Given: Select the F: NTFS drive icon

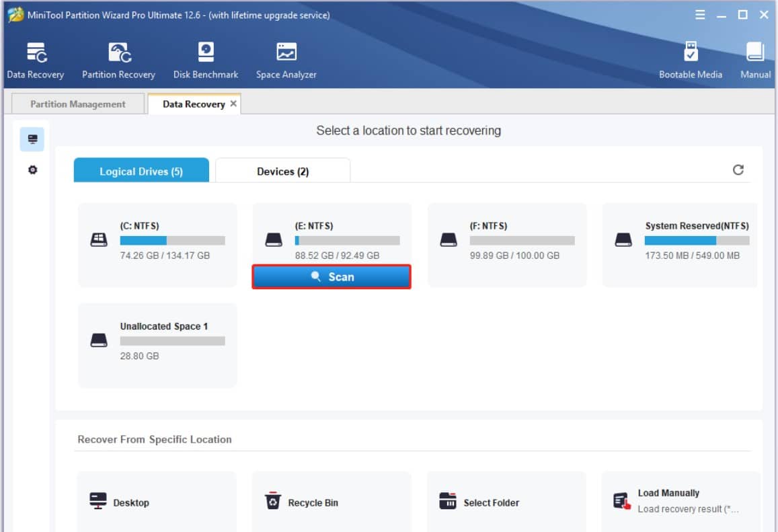Looking at the screenshot, I should point(449,240).
